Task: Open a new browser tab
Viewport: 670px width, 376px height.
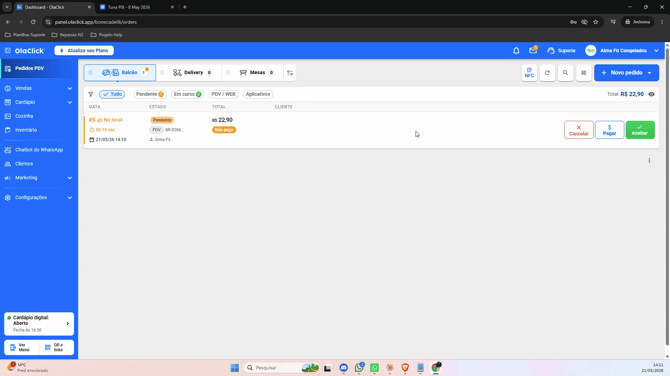Action: click(185, 7)
